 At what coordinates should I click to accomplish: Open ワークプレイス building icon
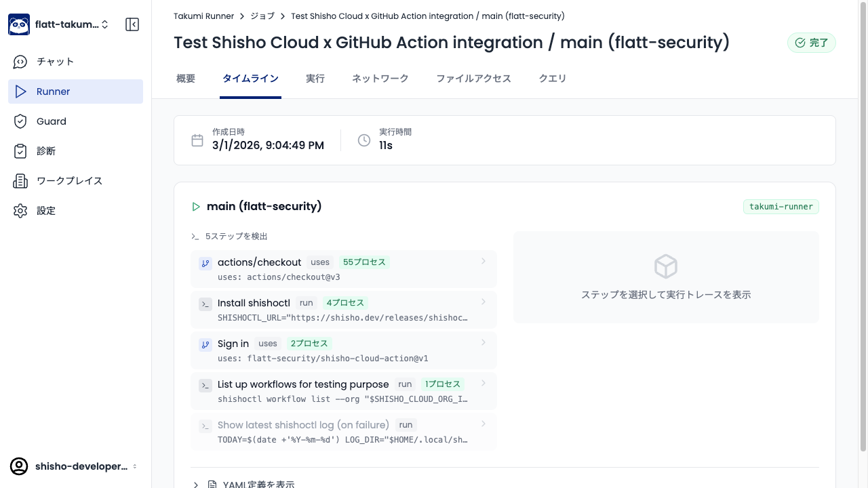point(20,181)
